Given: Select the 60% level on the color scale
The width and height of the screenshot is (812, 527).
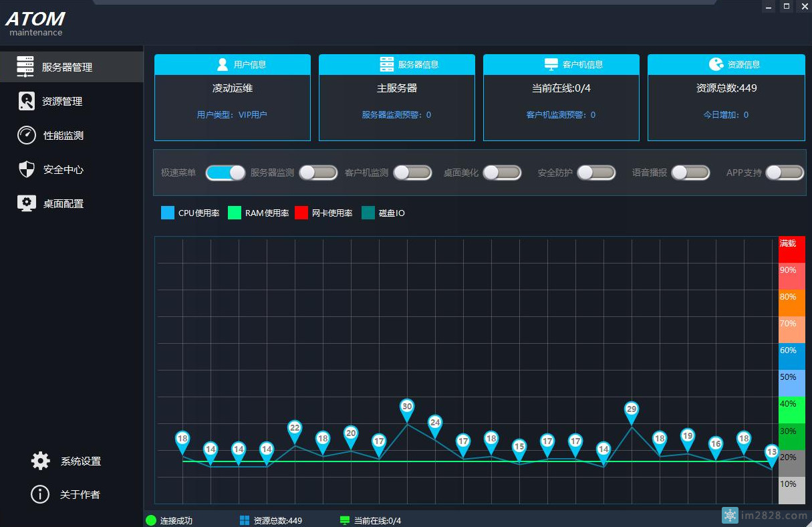Looking at the screenshot, I should tap(791, 356).
